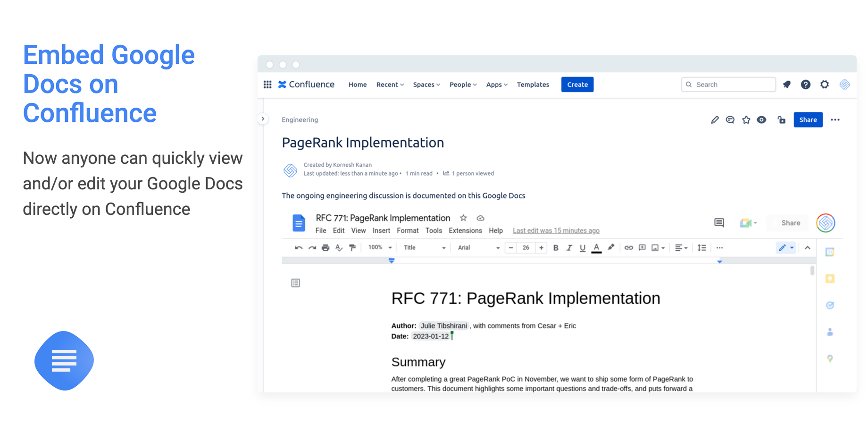The width and height of the screenshot is (868, 425).
Task: Open the Title paragraph style dropdown
Action: [x=424, y=247]
